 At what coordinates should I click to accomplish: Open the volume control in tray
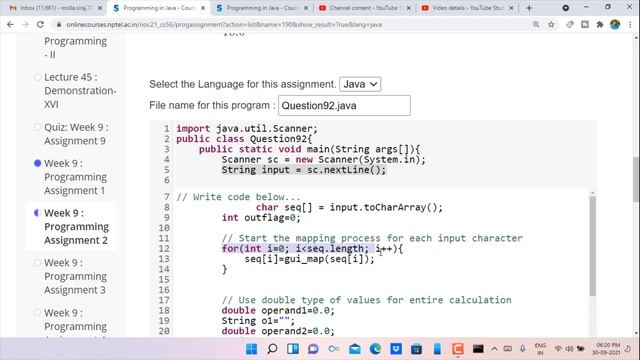click(569, 349)
